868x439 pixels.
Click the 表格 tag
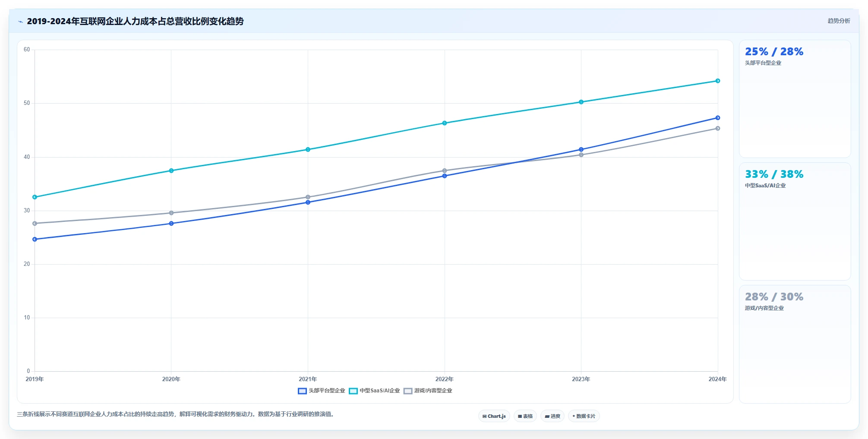[x=525, y=416]
